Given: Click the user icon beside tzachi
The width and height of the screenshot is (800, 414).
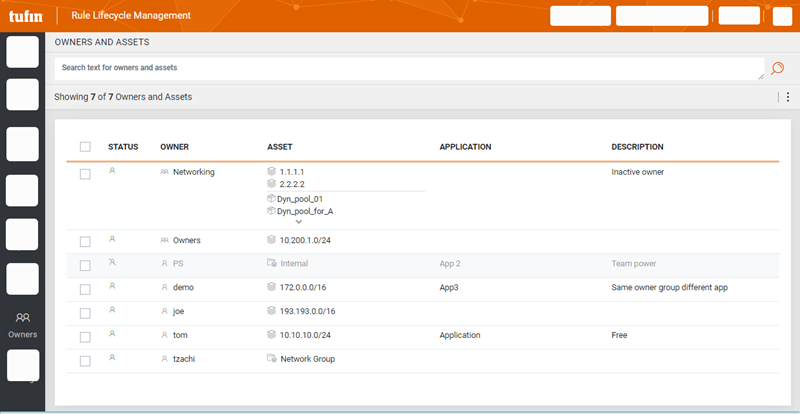Looking at the screenshot, I should [164, 359].
